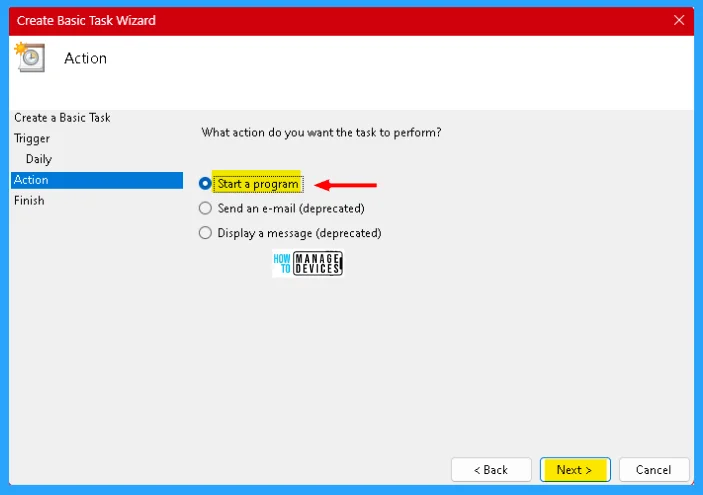Close the wizard with the X button
Viewport: 703px width, 495px height.
tap(679, 20)
